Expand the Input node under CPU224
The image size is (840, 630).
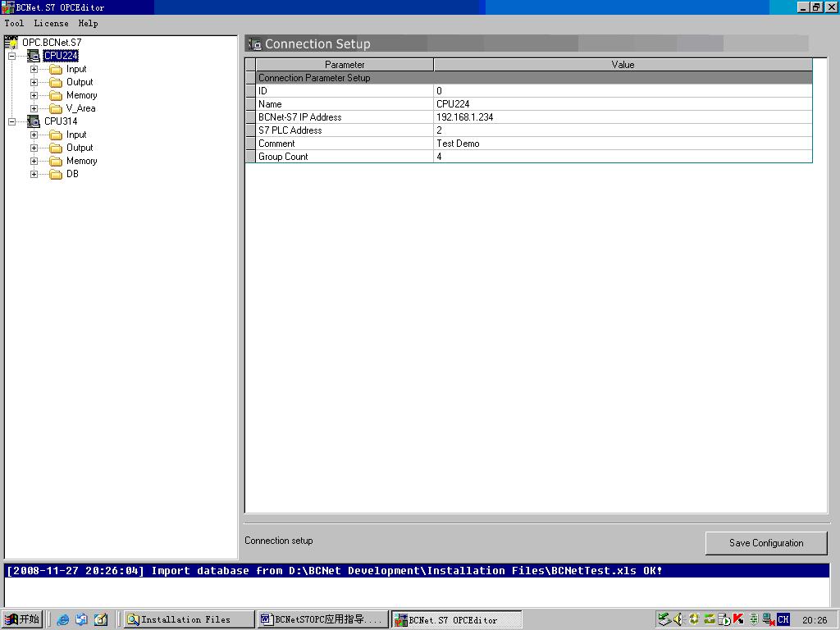tap(34, 69)
